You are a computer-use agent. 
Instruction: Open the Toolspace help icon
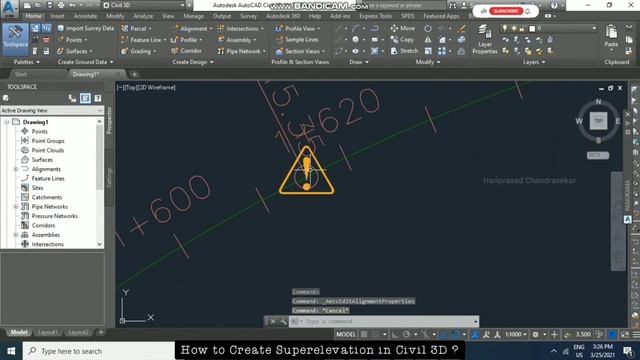(x=98, y=98)
